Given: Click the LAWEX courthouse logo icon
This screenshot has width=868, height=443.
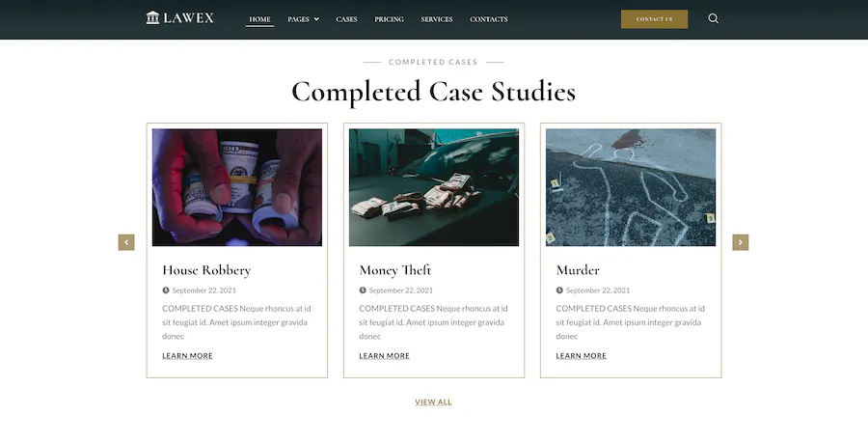Looking at the screenshot, I should 152,17.
